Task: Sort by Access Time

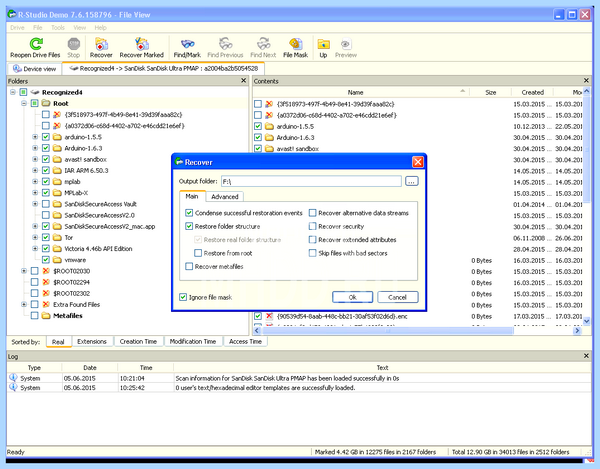Action: [x=245, y=341]
